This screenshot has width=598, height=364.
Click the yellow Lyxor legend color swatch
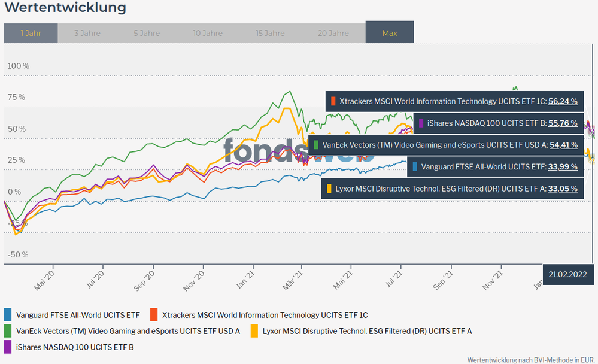coord(254,330)
